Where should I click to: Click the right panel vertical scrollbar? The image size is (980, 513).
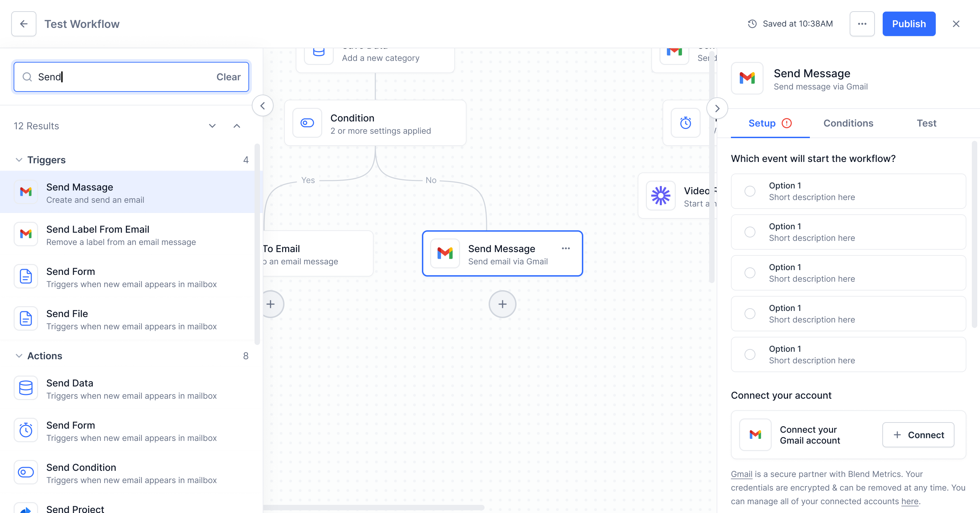[x=974, y=234]
